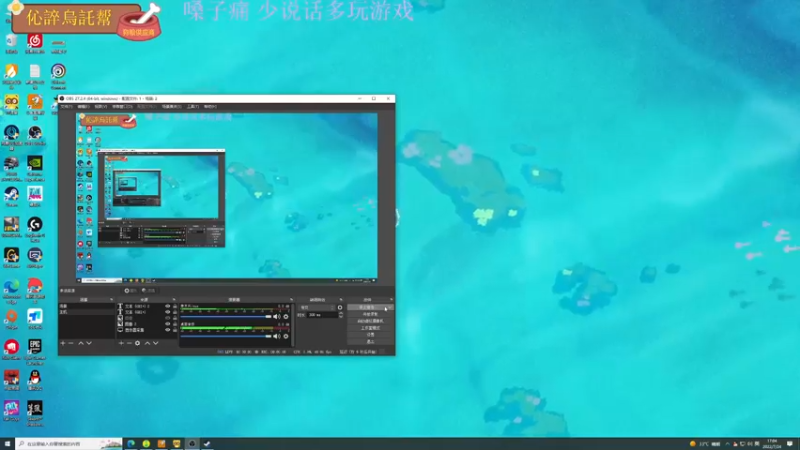800x450 pixels.
Task: Open QQ penguin desktop icon
Action: click(35, 381)
